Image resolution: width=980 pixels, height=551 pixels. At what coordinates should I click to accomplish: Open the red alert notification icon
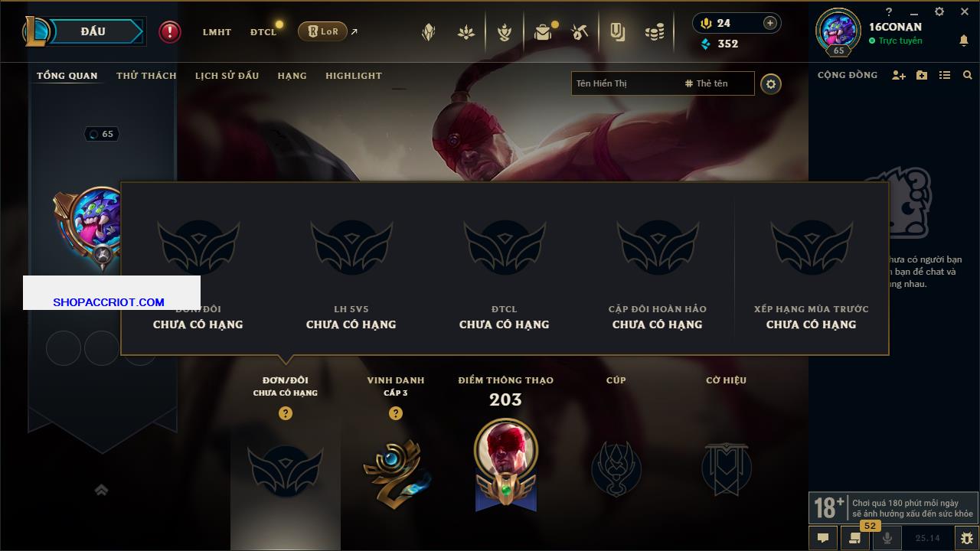tap(170, 32)
